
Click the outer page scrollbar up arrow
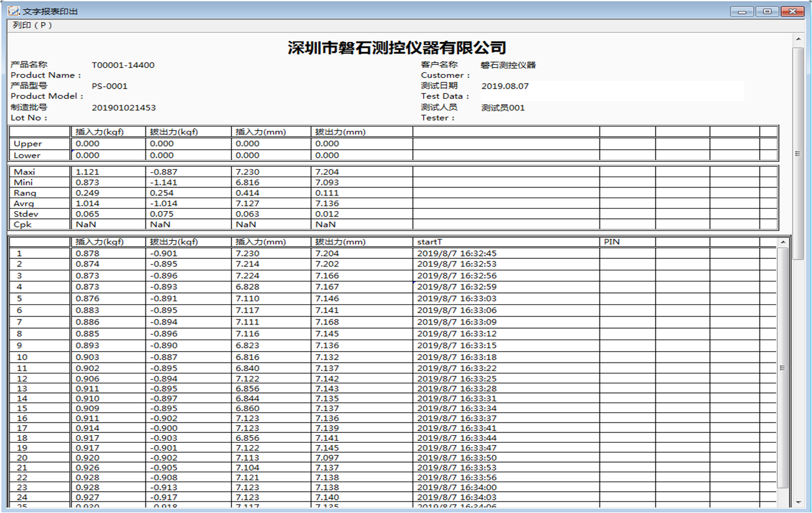[x=798, y=40]
